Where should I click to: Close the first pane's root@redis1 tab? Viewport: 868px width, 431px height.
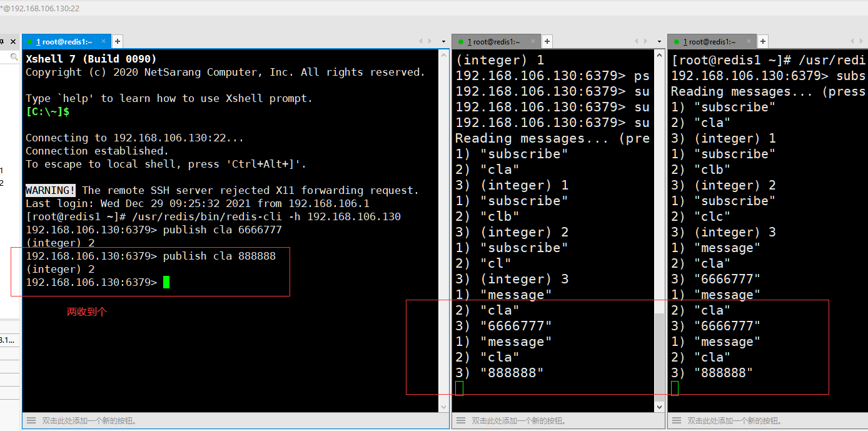(103, 42)
